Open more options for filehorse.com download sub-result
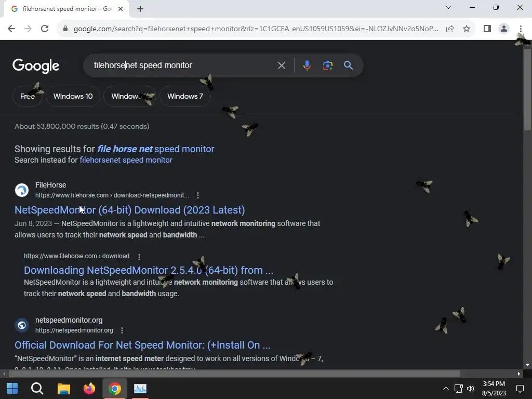Viewport: 532px width, 399px height. [139, 257]
